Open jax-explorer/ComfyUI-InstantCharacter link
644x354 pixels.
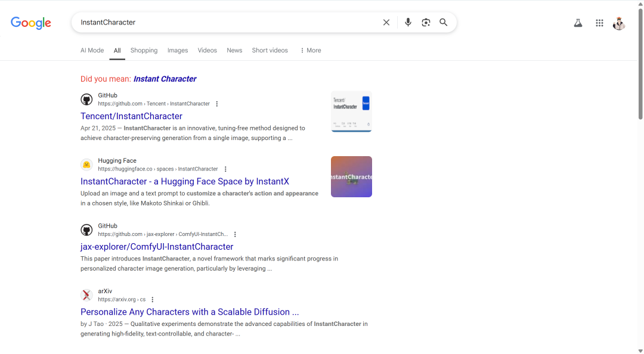pos(157,247)
